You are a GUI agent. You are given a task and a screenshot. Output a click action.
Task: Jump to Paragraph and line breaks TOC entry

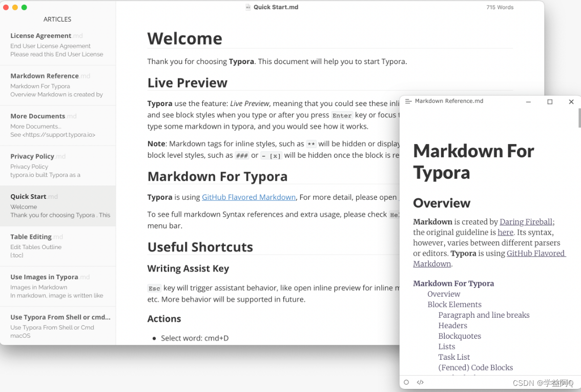click(x=484, y=315)
